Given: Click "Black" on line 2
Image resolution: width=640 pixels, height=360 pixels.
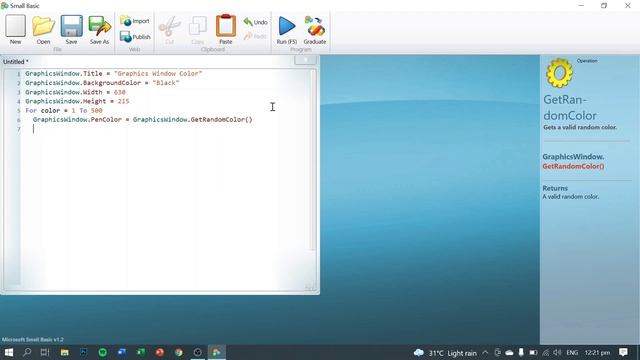Looking at the screenshot, I should coord(166,83).
